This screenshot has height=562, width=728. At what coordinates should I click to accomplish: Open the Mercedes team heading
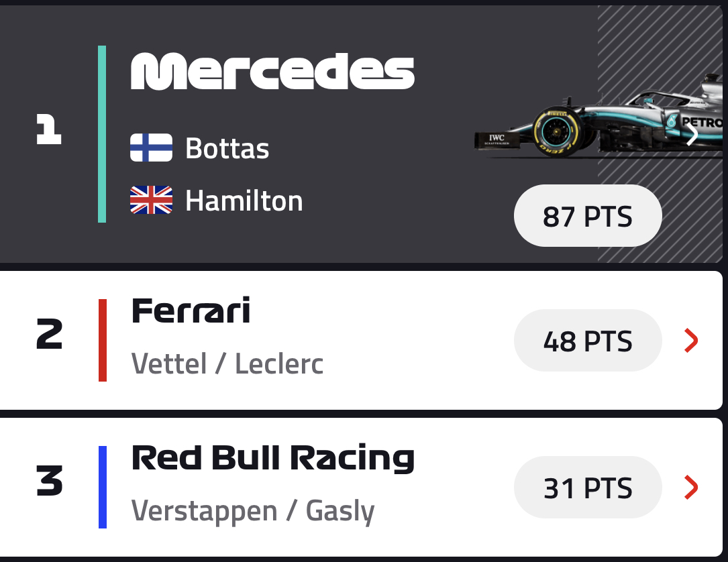tap(272, 72)
